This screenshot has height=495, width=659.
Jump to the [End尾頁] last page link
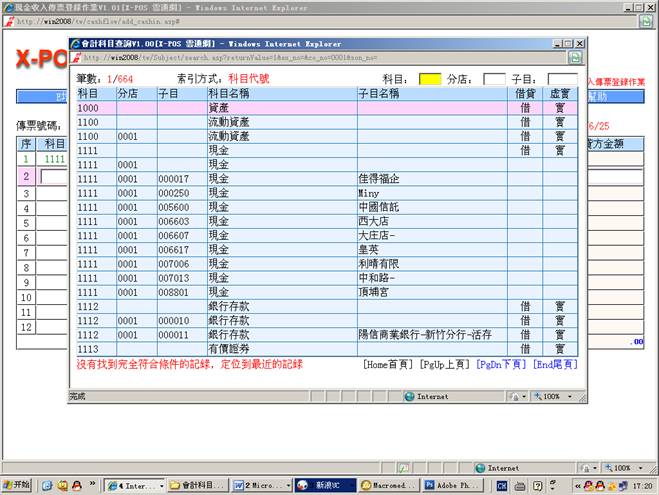[x=554, y=365]
